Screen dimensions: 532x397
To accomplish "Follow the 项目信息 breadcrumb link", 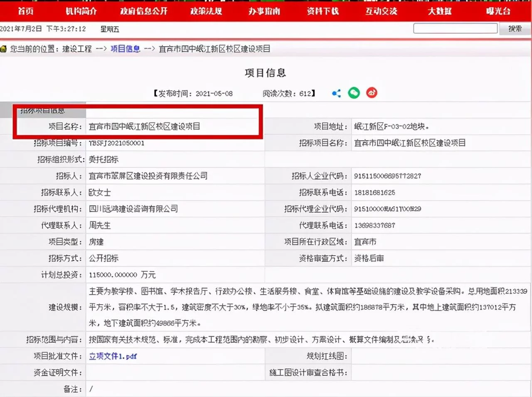I will pyautogui.click(x=125, y=49).
